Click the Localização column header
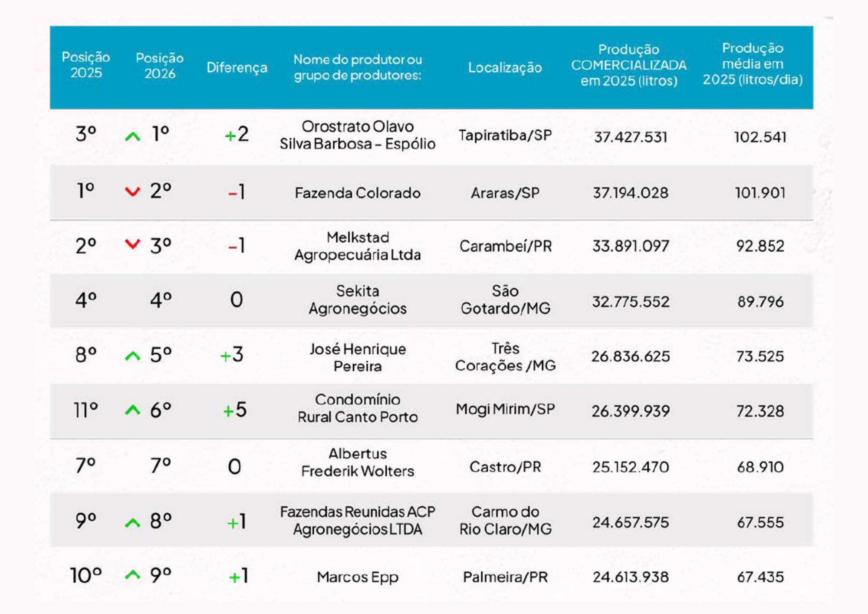 tap(505, 67)
